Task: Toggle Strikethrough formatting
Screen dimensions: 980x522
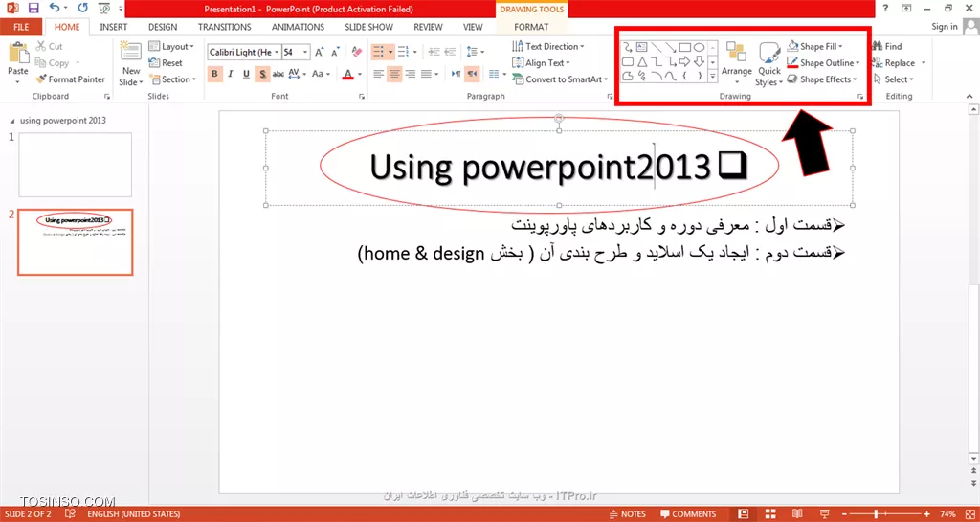Action: coord(278,74)
